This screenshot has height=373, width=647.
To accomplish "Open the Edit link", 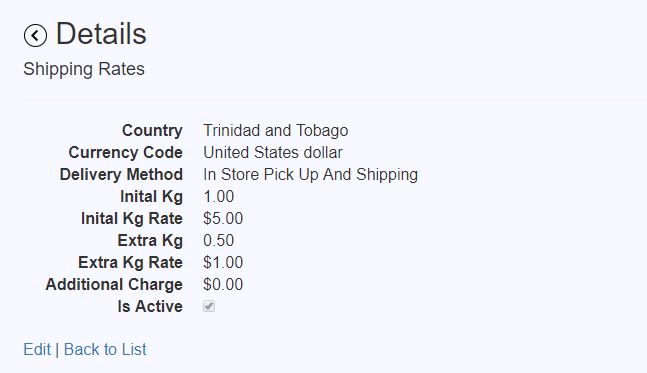I will click(x=37, y=349).
